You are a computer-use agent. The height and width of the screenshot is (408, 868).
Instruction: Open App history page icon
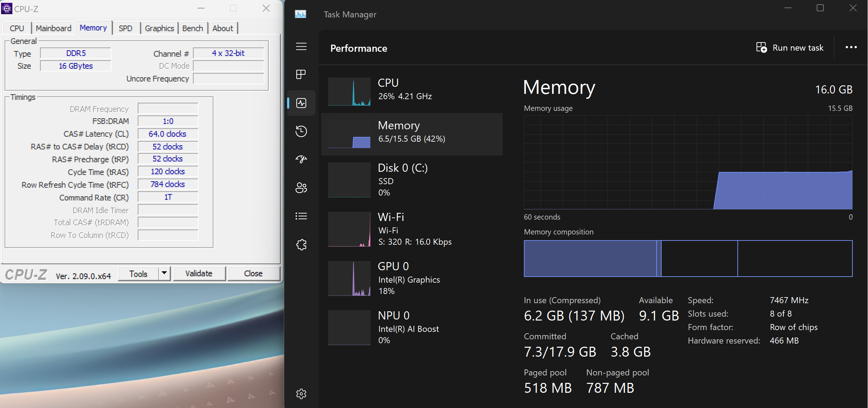tap(301, 131)
